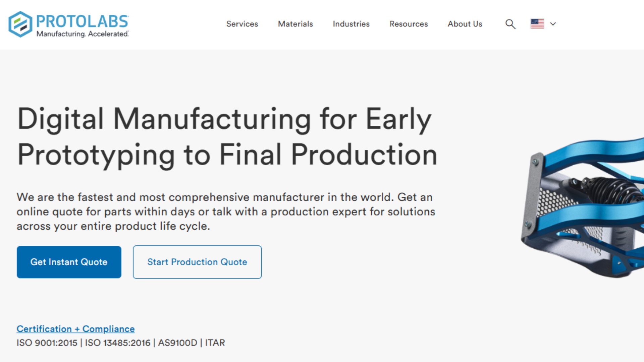Click the PROTOLABS wordmark text
Viewport: 644px width, 362px height.
tap(82, 21)
